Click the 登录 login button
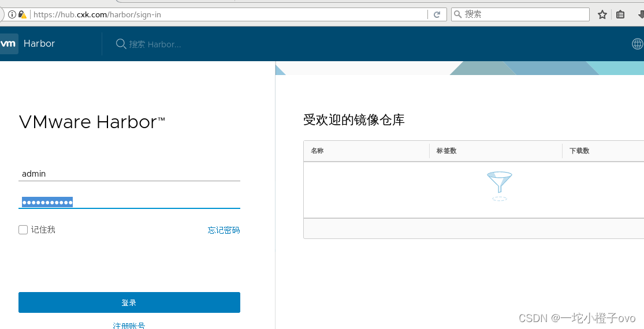 click(129, 302)
